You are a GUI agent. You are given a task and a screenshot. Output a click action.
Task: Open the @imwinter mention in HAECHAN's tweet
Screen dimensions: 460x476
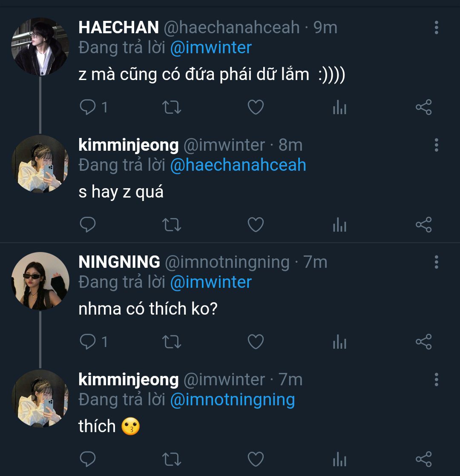211,47
